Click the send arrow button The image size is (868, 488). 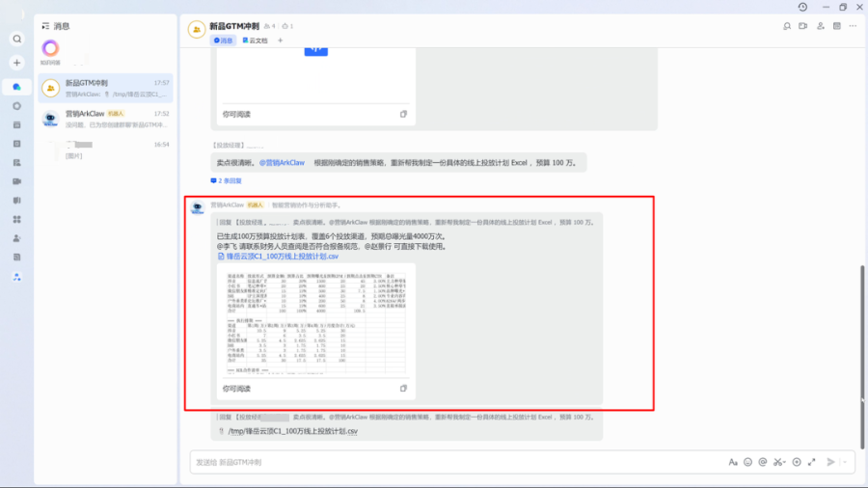(831, 462)
